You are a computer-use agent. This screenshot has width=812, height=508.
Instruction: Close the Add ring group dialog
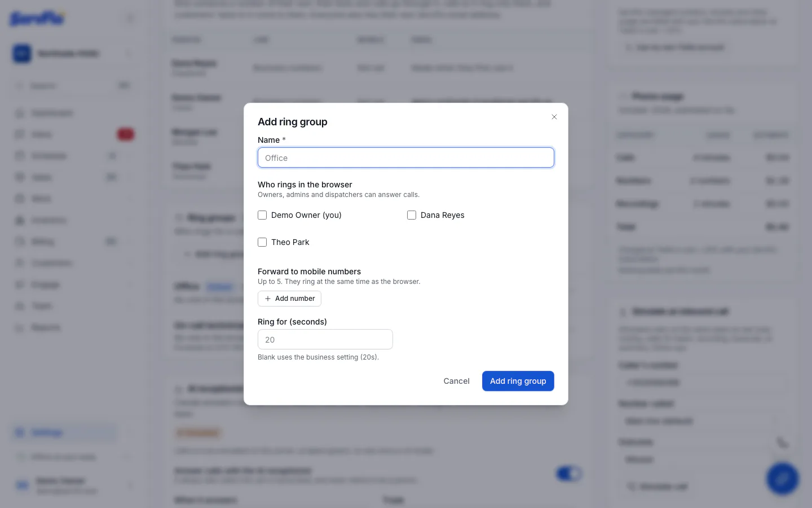tap(554, 117)
